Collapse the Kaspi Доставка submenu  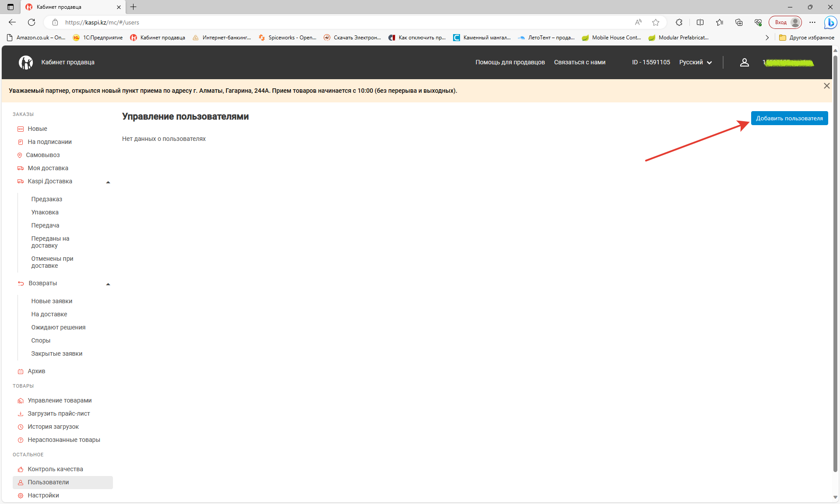(108, 182)
